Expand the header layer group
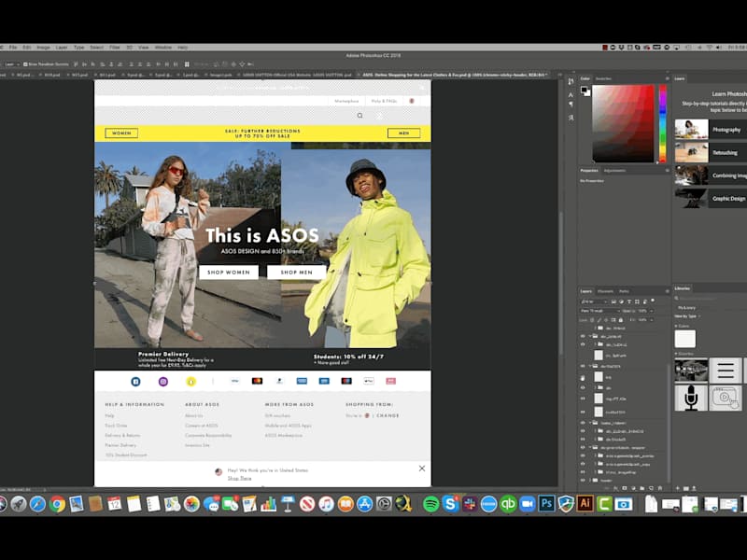 click(x=590, y=481)
